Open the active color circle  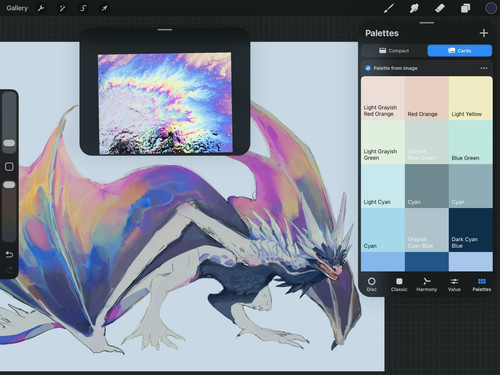491,8
